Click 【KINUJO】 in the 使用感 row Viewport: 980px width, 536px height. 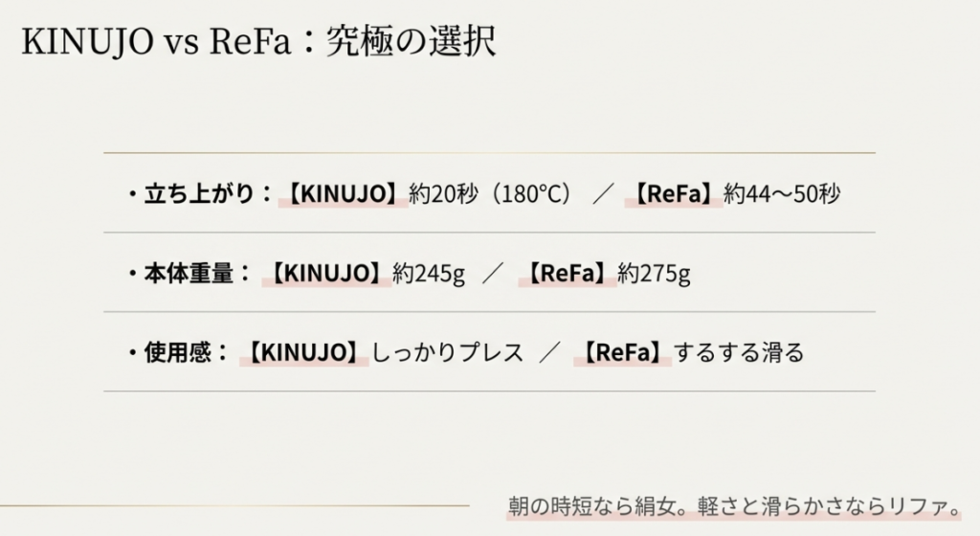[x=304, y=353]
